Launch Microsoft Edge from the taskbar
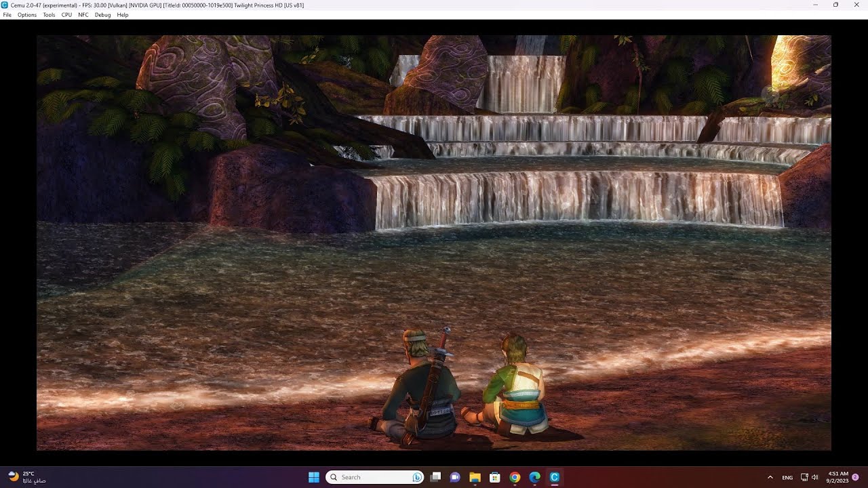 tap(534, 477)
